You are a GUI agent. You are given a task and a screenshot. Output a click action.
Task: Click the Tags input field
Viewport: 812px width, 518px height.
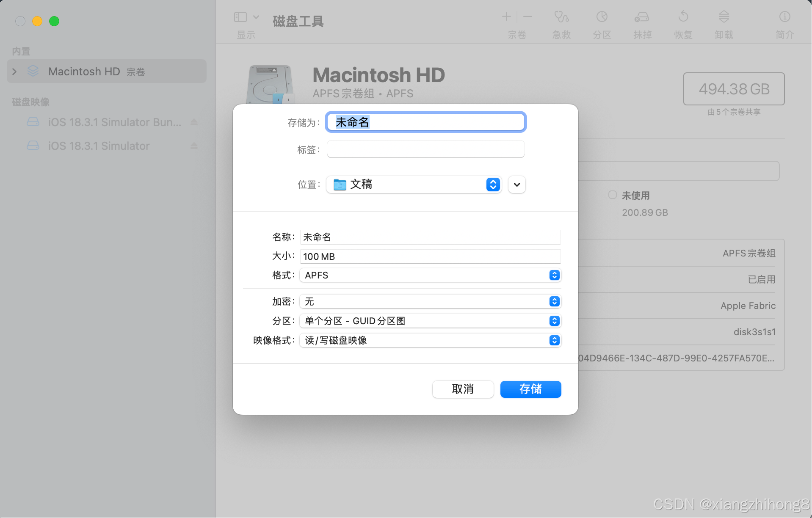426,149
